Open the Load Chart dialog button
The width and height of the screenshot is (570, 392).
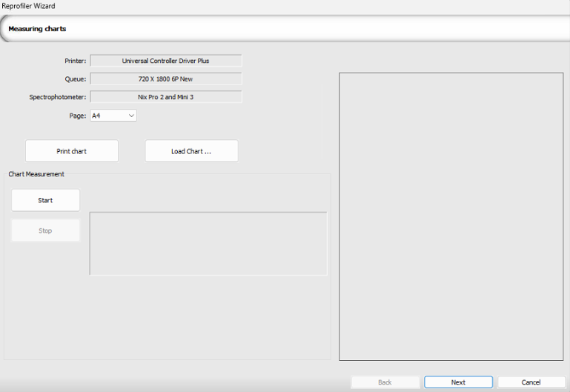[x=191, y=151]
